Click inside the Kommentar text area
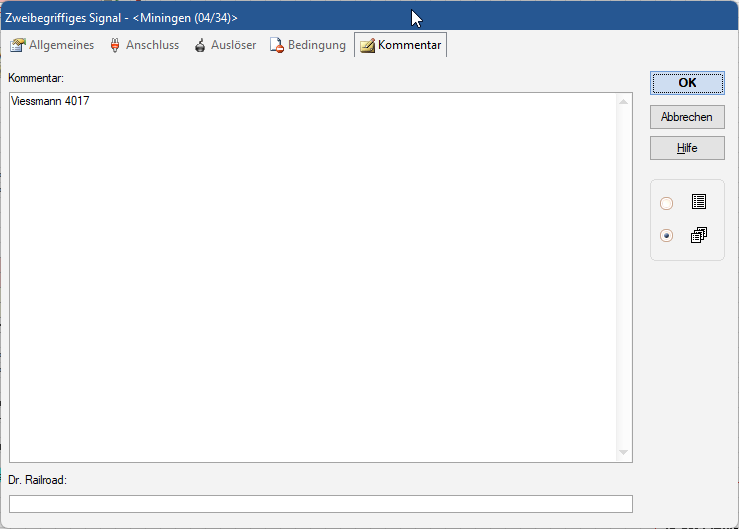The height and width of the screenshot is (529, 739). pyautogui.click(x=310, y=280)
